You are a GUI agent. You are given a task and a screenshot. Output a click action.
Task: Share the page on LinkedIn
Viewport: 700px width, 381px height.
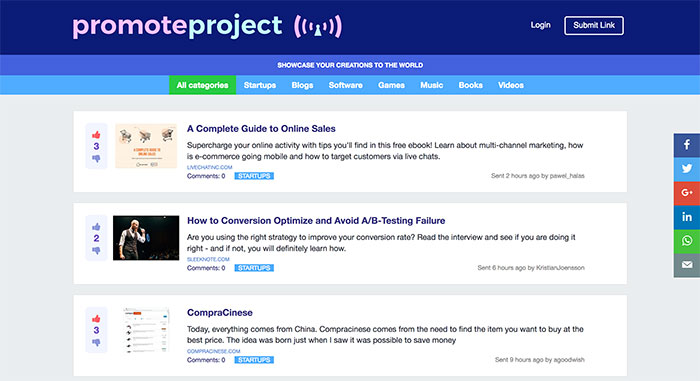tap(687, 217)
